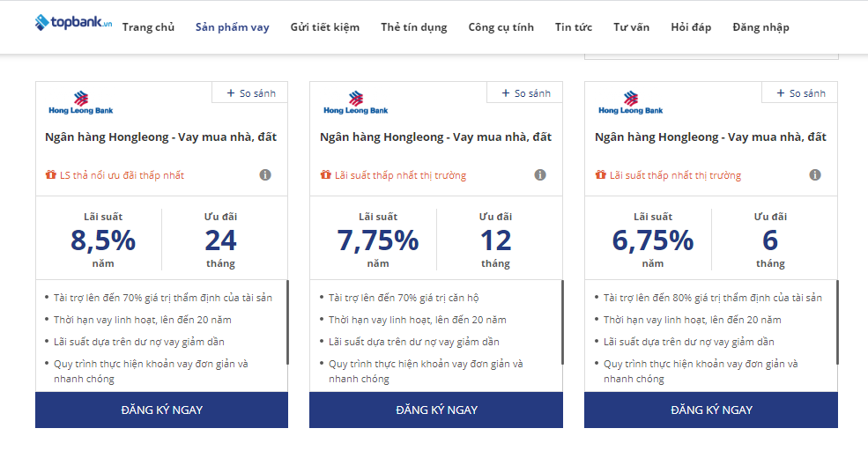Toggle "So sánh" on the 7,75% loan card
Image resolution: width=868 pixels, height=458 pixels.
[x=526, y=93]
